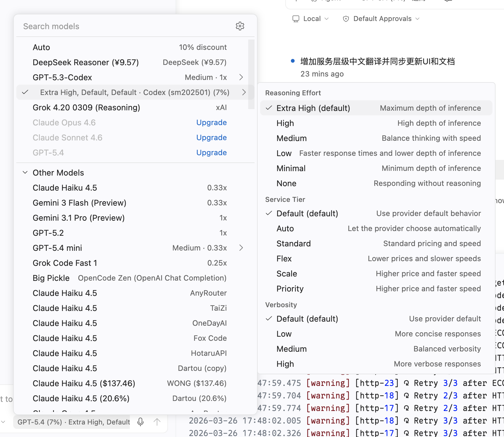Viewport: 504px width, 437px height.
Task: Set service tier to Priority
Action: click(376, 288)
